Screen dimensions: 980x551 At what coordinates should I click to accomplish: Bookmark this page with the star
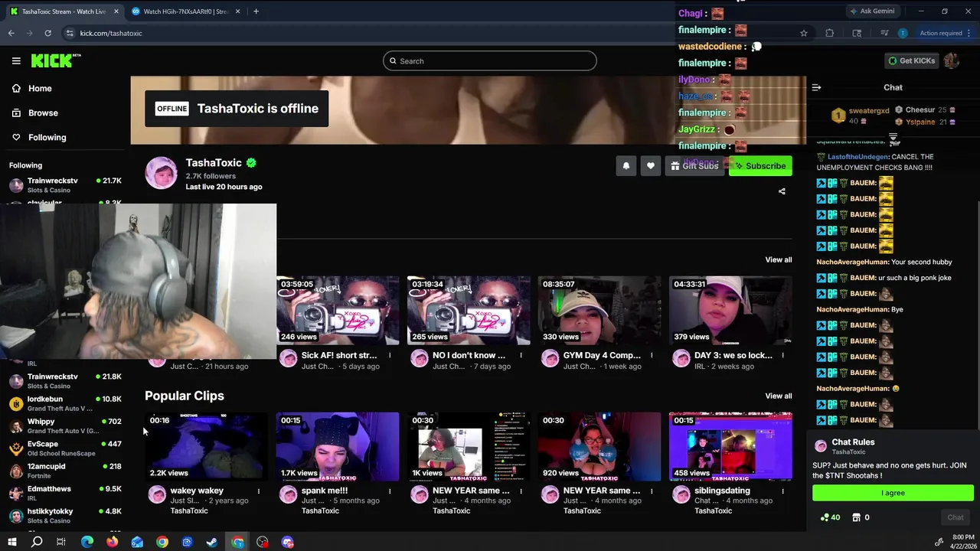point(803,33)
